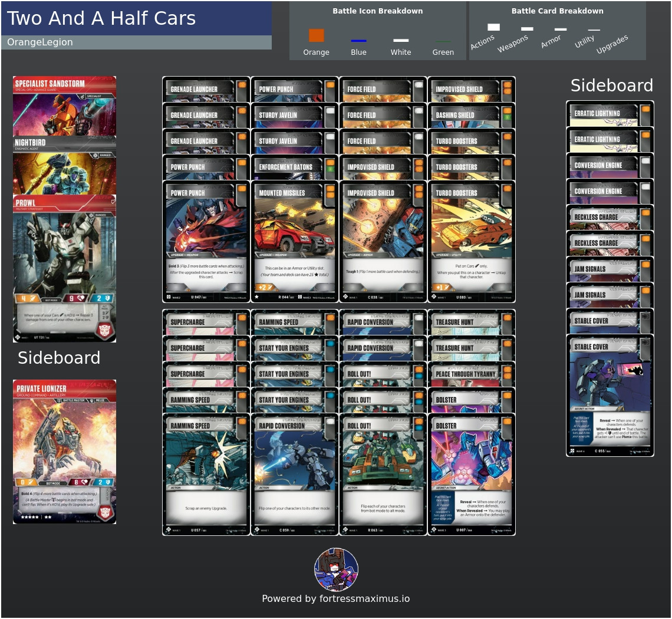Click the fully shown Turbo Boosters card artwork
Viewport: 672px width, 619px height.
pyautogui.click(x=472, y=227)
